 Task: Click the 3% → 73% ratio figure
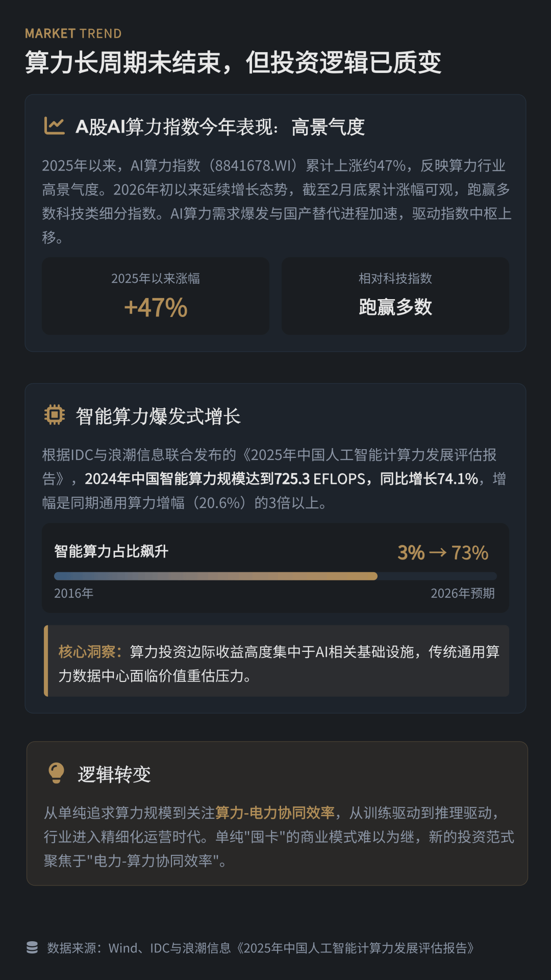(443, 553)
